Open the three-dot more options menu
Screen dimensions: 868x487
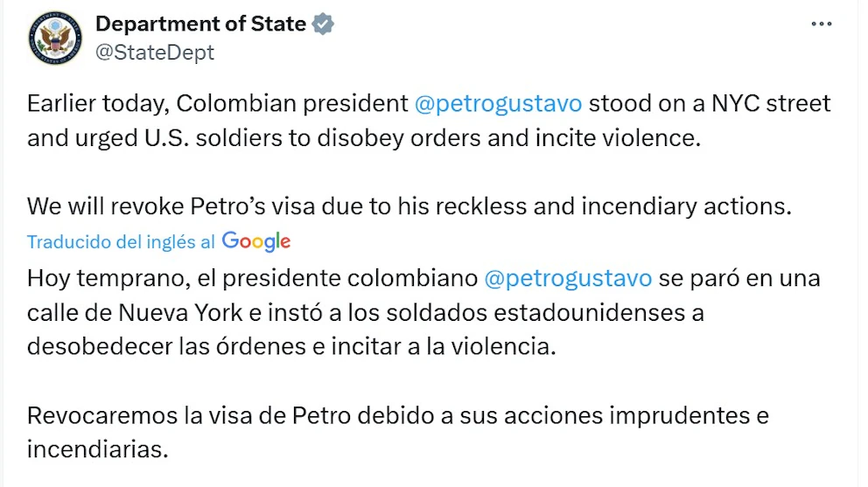click(821, 24)
